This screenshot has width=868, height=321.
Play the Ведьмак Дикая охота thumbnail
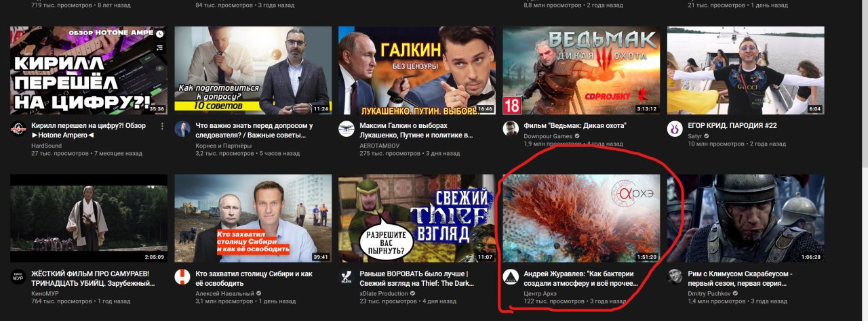tap(581, 70)
